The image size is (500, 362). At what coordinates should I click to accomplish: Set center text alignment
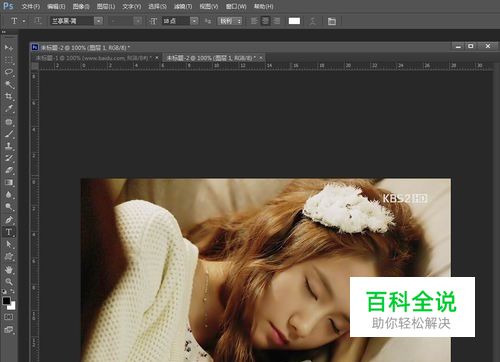point(265,21)
